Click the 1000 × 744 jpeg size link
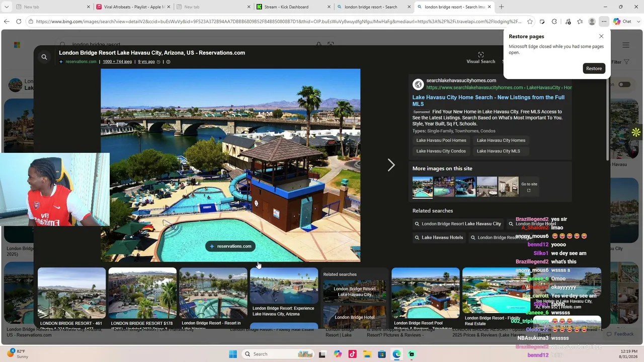Screen dimensions: 644x362 (117, 62)
